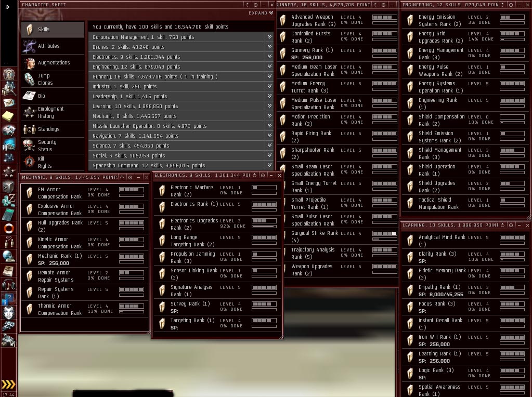Select the Science, 7 skills group row

coord(180,145)
